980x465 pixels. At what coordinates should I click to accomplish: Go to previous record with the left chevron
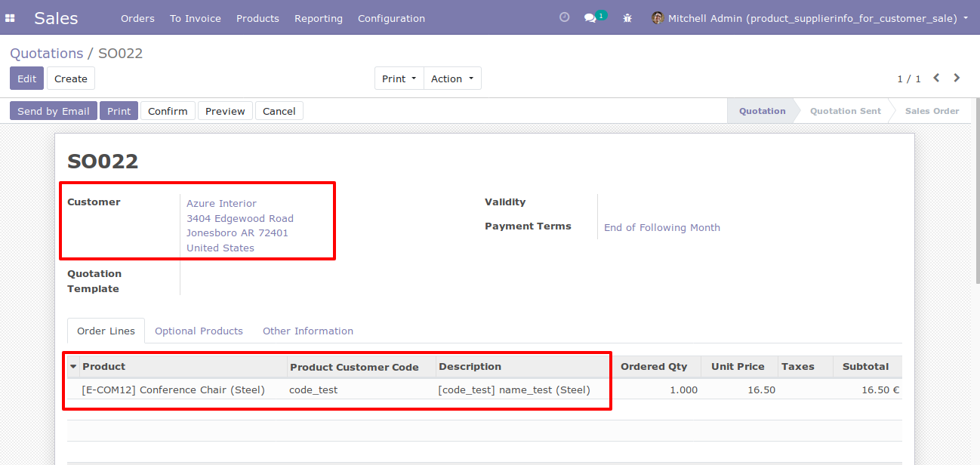[936, 78]
